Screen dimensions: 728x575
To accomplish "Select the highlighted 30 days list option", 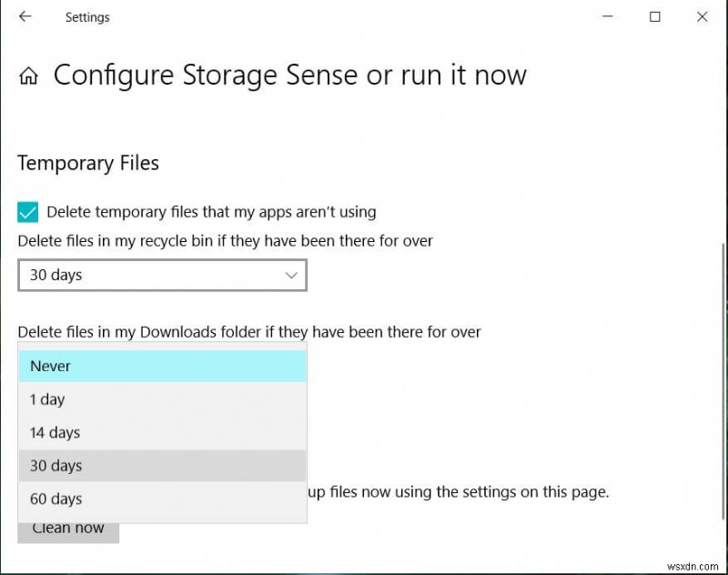I will pos(162,466).
